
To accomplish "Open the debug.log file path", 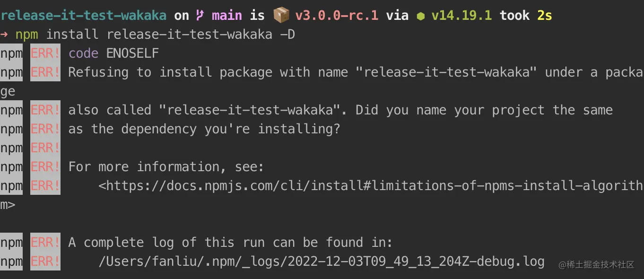I will click(322, 262).
